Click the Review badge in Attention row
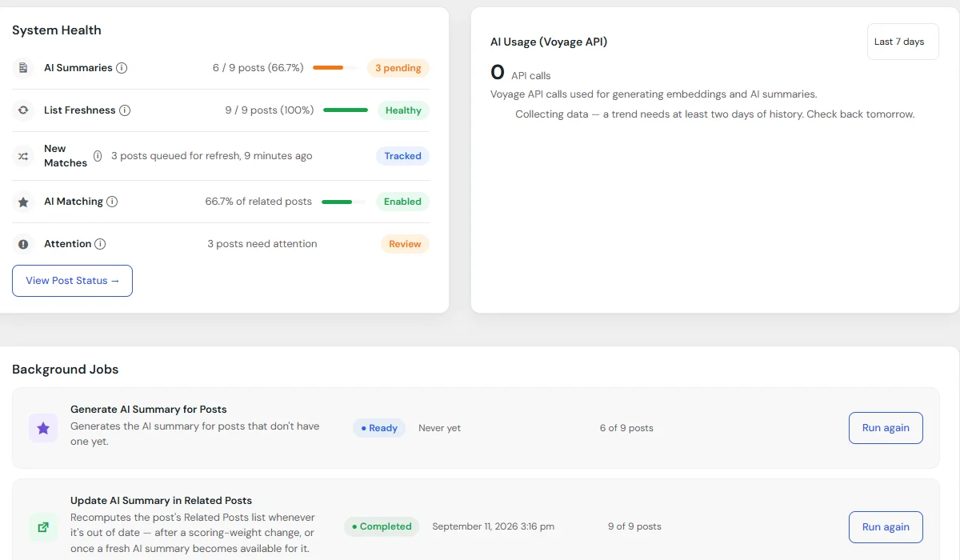The height and width of the screenshot is (560, 960). pyautogui.click(x=405, y=244)
